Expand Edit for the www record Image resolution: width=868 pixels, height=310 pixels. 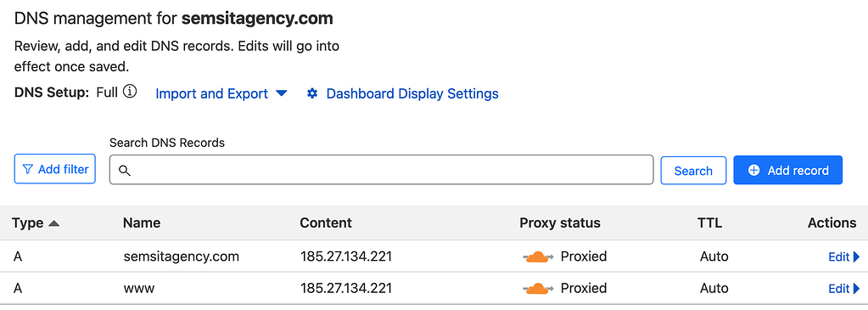(x=843, y=289)
